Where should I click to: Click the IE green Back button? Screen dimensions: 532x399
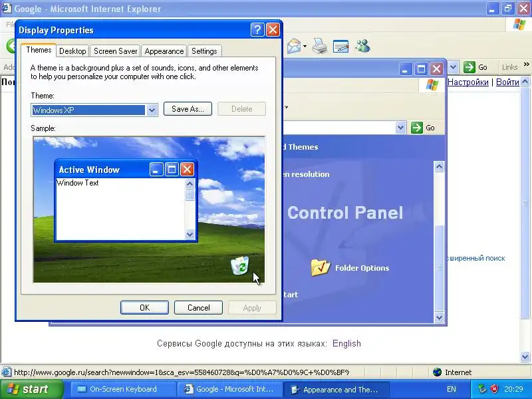point(11,46)
